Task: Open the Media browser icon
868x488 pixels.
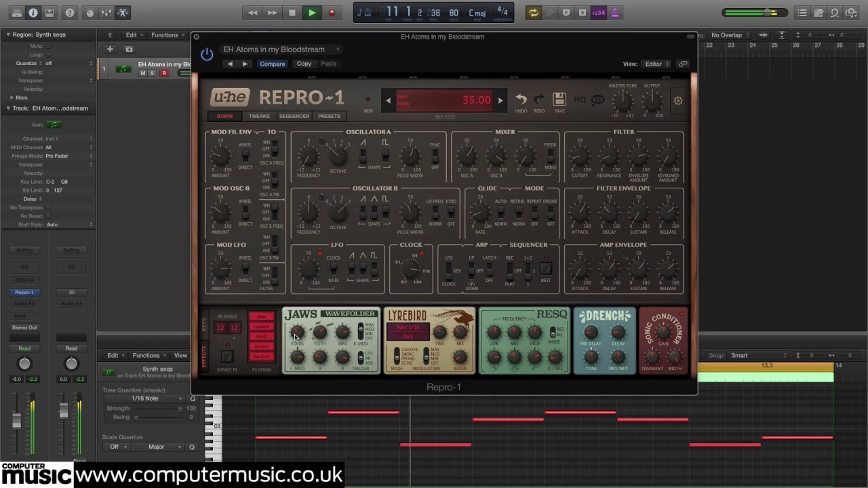Action: [x=851, y=12]
